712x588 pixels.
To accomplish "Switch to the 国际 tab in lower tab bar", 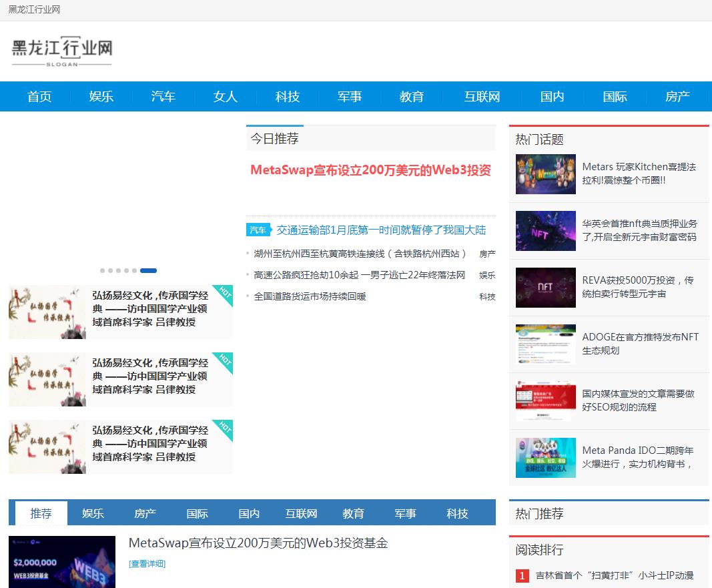I will click(x=197, y=513).
